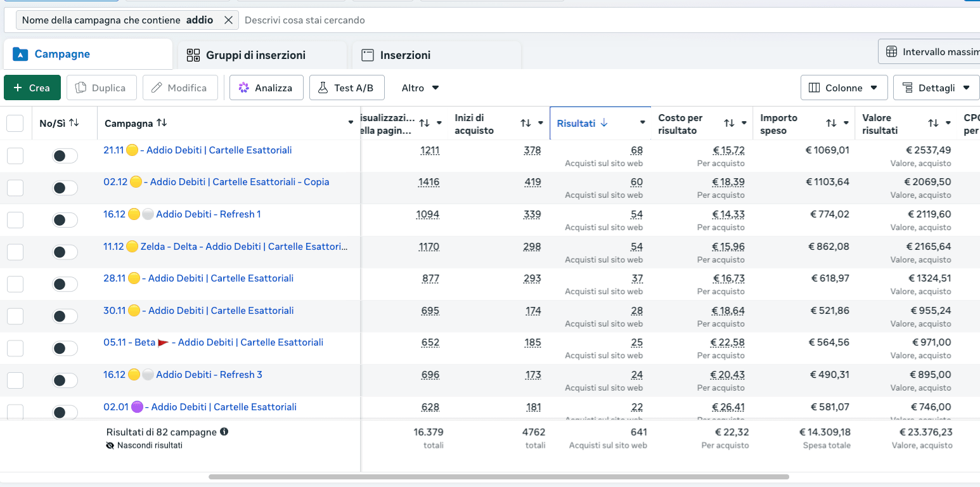
Task: Remove the 'addio' campaign name filter
Action: point(228,20)
